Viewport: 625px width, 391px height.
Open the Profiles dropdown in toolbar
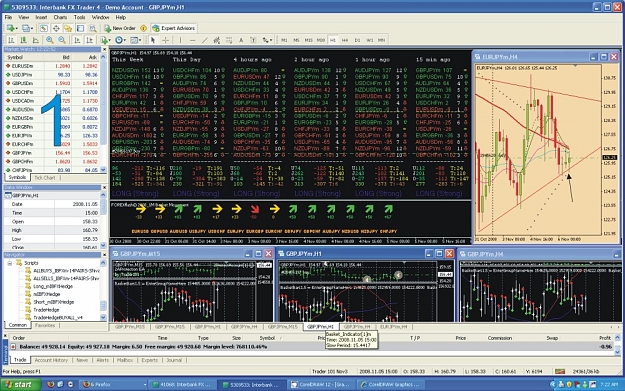[28, 28]
